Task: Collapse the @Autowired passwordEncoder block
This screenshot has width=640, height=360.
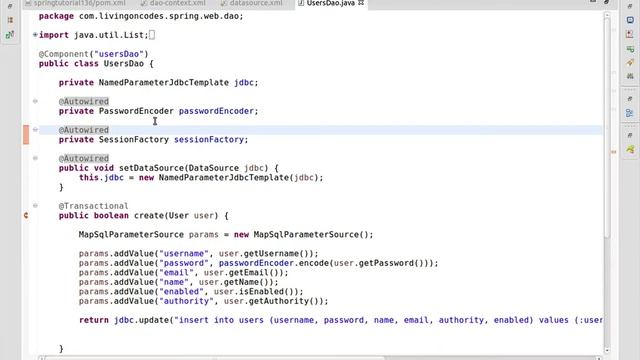Action: [36, 101]
